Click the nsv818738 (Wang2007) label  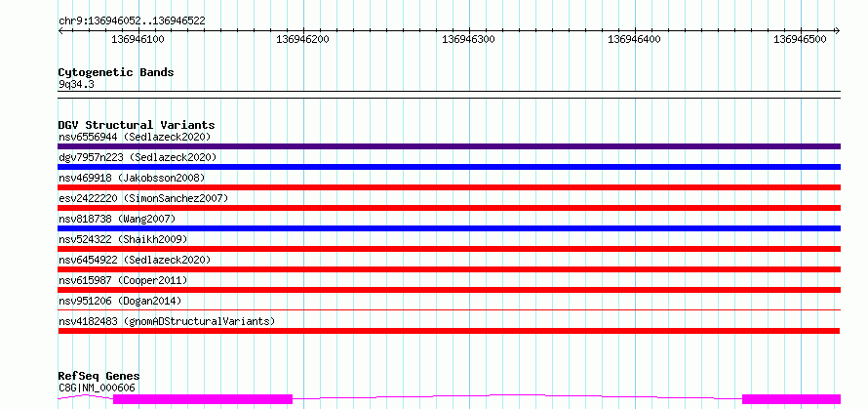pos(117,219)
